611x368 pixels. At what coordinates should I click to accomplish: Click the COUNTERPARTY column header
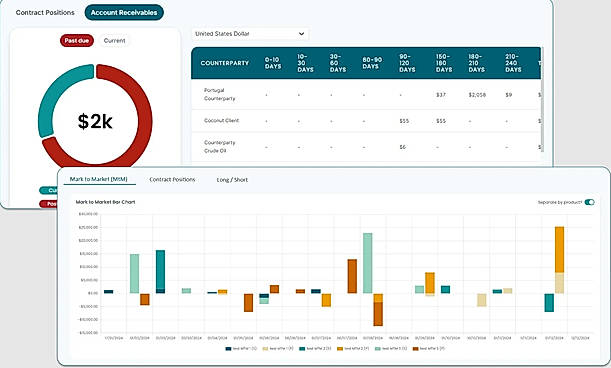coord(224,63)
